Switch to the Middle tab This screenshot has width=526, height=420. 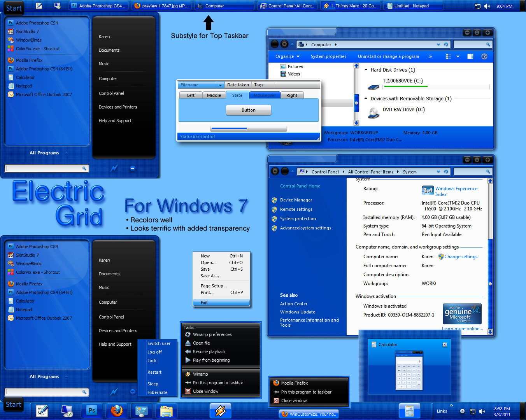click(214, 95)
